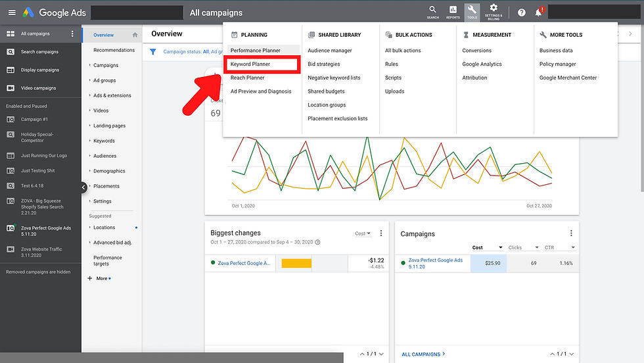The image size is (644, 363).
Task: Open Settings & Billing gear icon
Action: (494, 12)
